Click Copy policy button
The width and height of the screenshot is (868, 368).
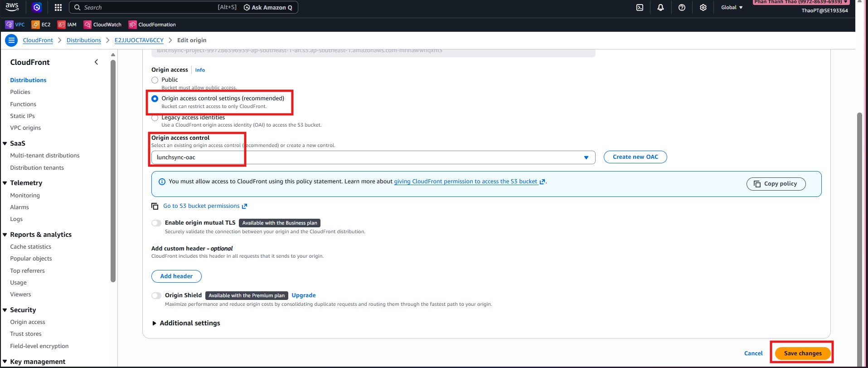click(x=776, y=184)
